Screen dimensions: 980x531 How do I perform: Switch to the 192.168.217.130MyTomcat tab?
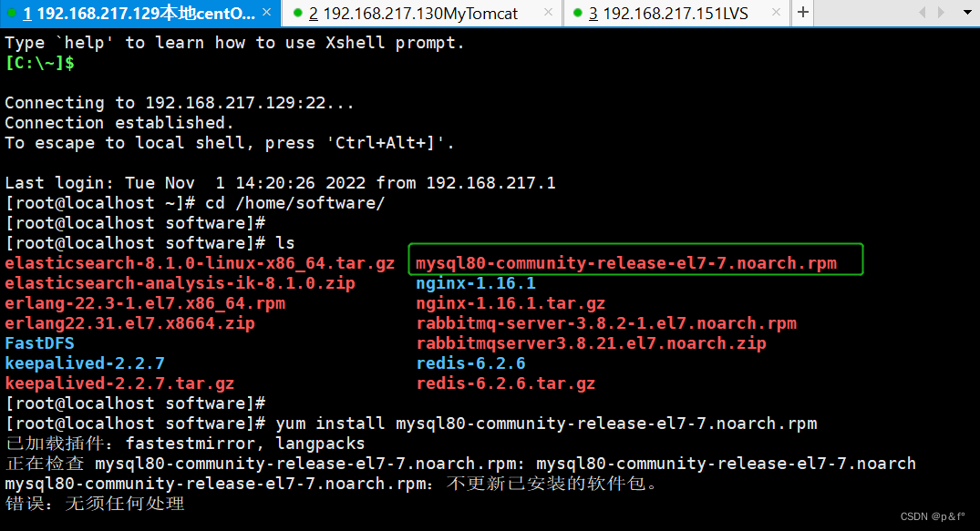[x=419, y=14]
